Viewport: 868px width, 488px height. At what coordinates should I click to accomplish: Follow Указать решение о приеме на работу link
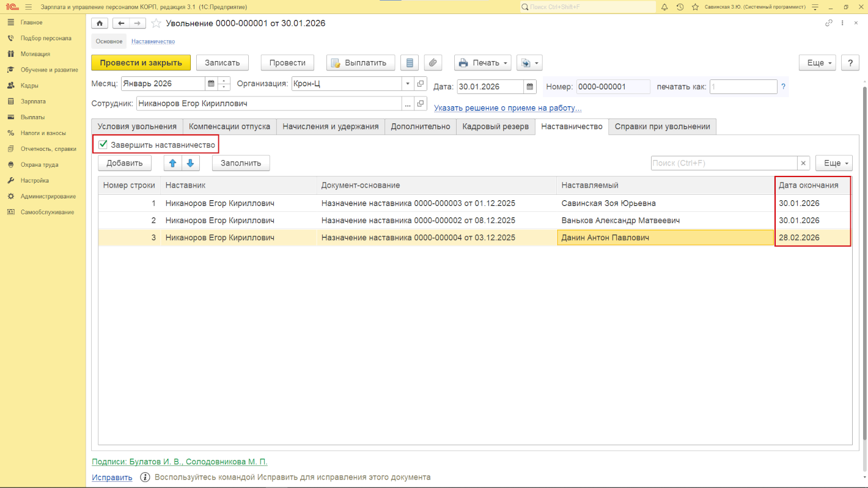tap(507, 108)
